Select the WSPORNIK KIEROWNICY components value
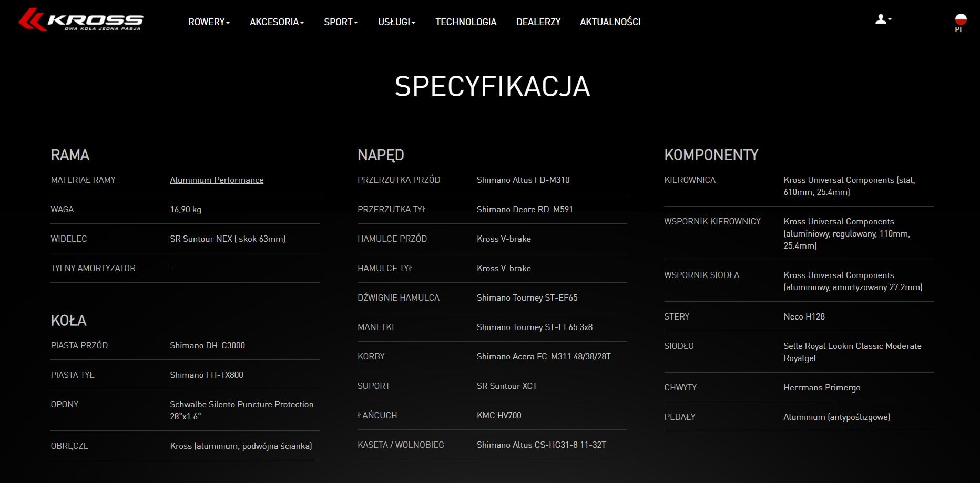 846,233
